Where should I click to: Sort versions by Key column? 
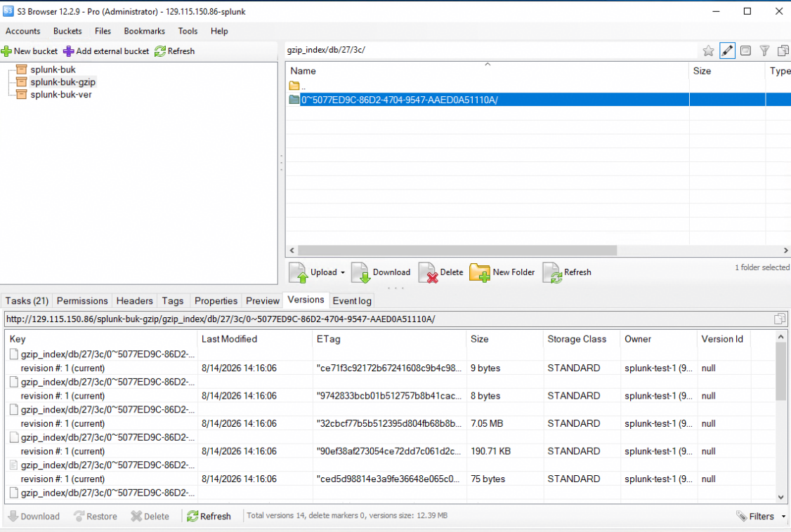point(101,339)
